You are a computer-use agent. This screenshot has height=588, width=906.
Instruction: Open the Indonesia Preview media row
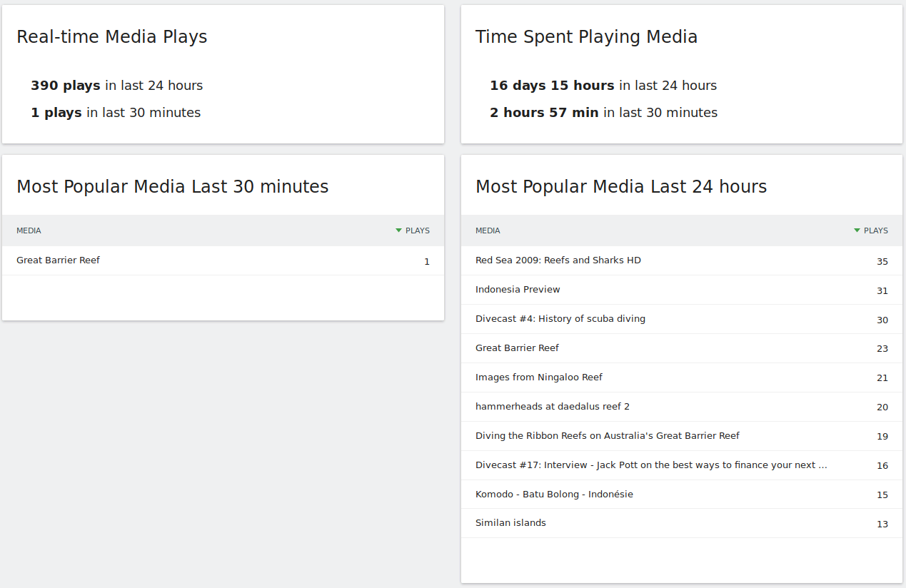click(x=518, y=290)
